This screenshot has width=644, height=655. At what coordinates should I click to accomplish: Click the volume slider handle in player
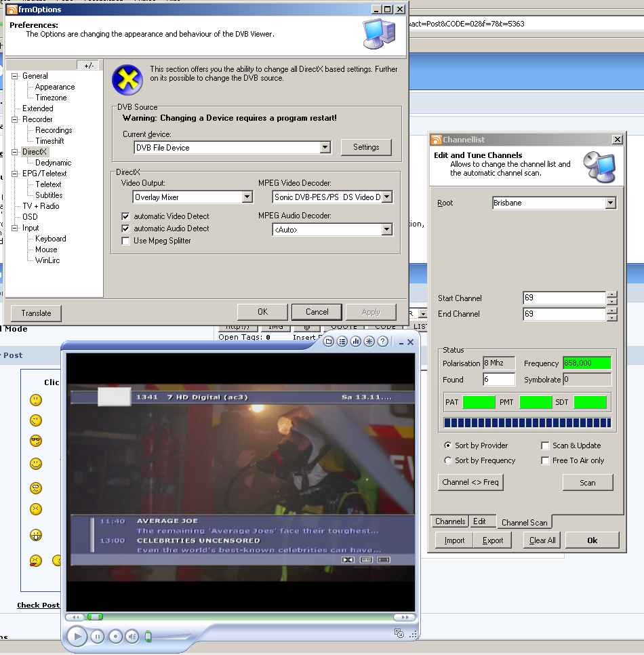(148, 637)
